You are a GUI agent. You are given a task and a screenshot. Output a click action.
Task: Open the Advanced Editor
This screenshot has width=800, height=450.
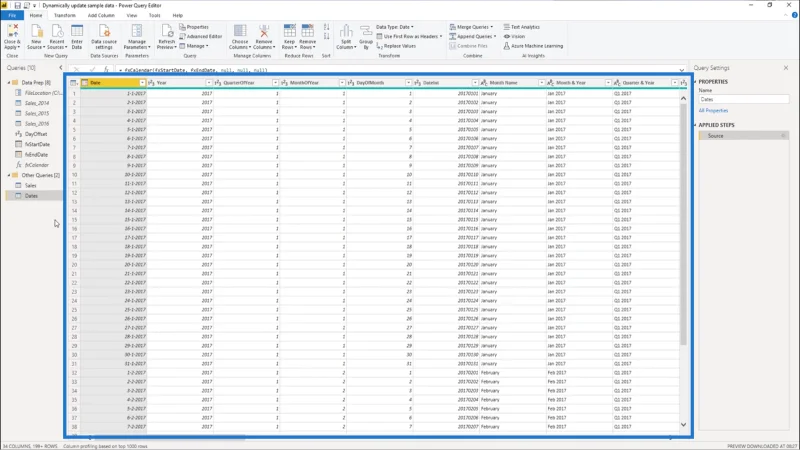[201, 36]
